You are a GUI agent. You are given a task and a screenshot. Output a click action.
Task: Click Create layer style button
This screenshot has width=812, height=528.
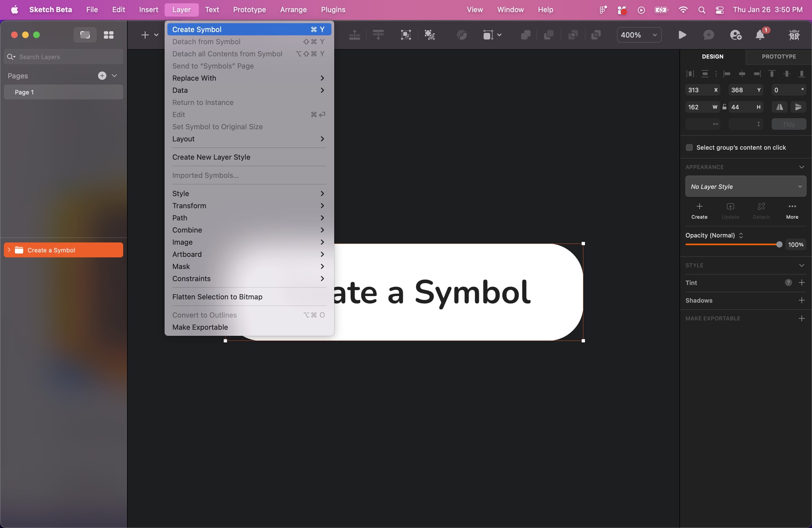pos(699,211)
